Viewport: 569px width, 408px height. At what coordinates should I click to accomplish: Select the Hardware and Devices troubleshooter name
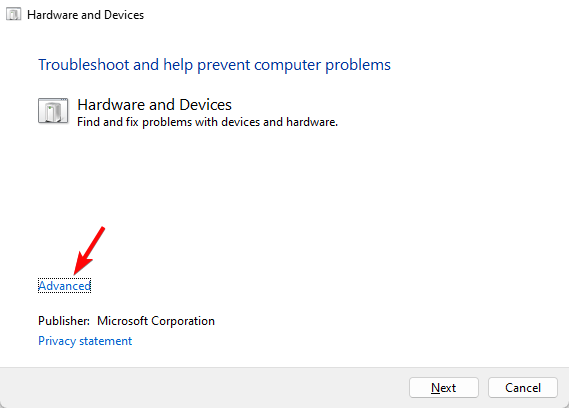pos(155,105)
